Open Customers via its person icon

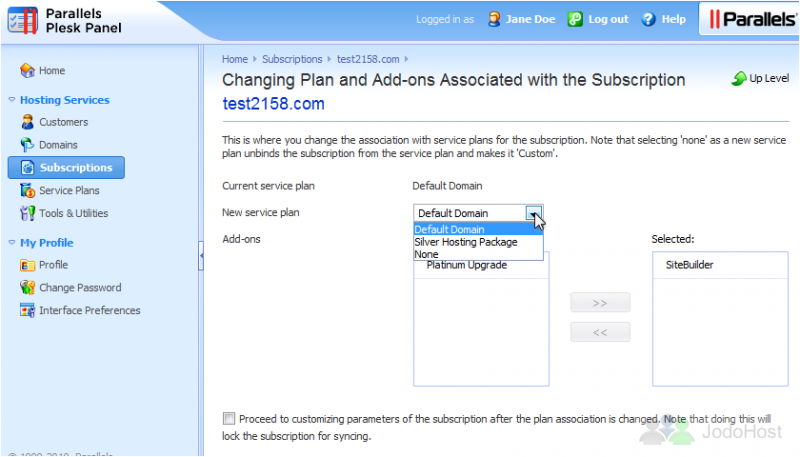[27, 122]
